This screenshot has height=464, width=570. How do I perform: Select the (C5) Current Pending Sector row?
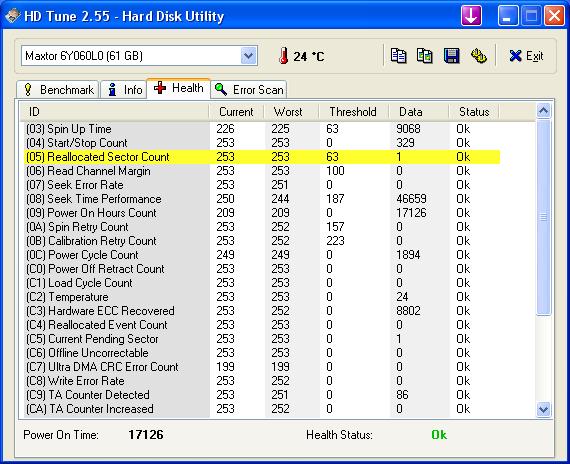(262, 339)
